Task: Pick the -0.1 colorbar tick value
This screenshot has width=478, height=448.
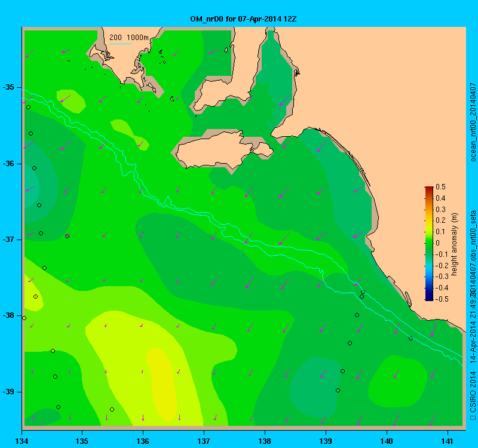Action: tap(442, 254)
